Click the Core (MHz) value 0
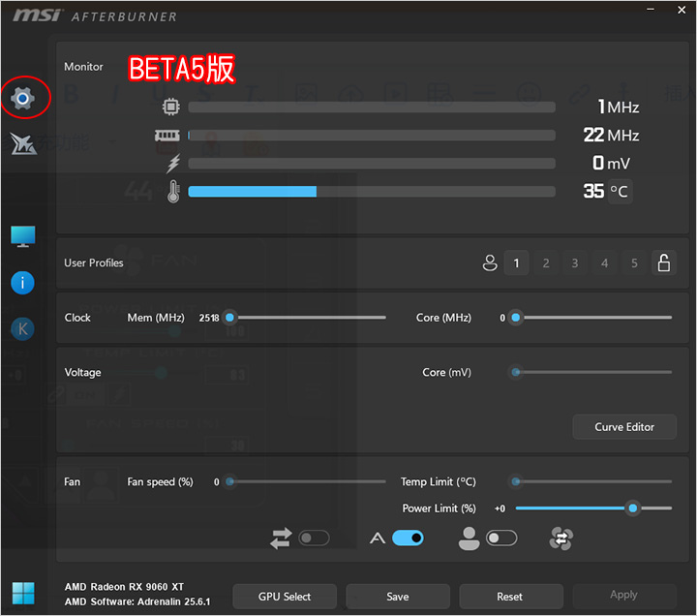 (x=502, y=318)
